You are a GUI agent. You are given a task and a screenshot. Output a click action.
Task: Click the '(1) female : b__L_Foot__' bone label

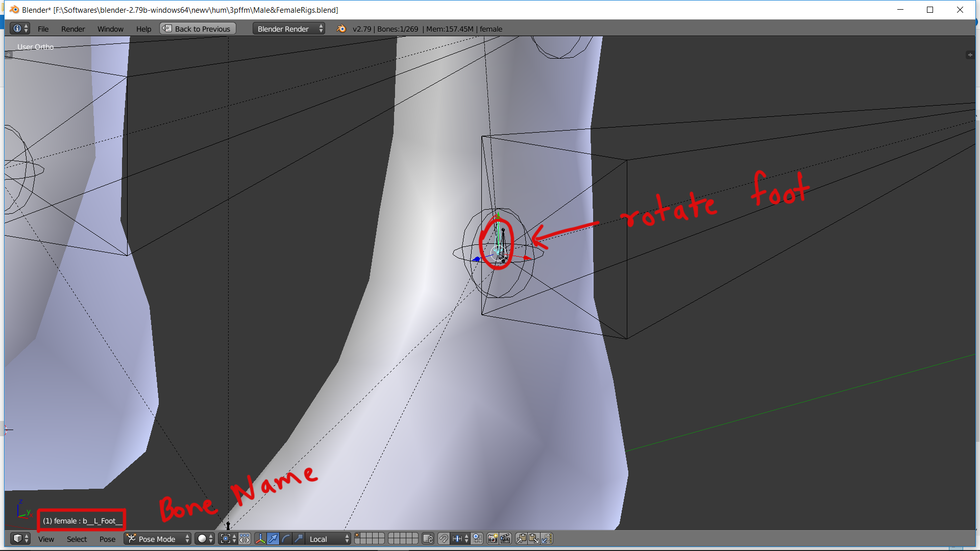coord(82,521)
